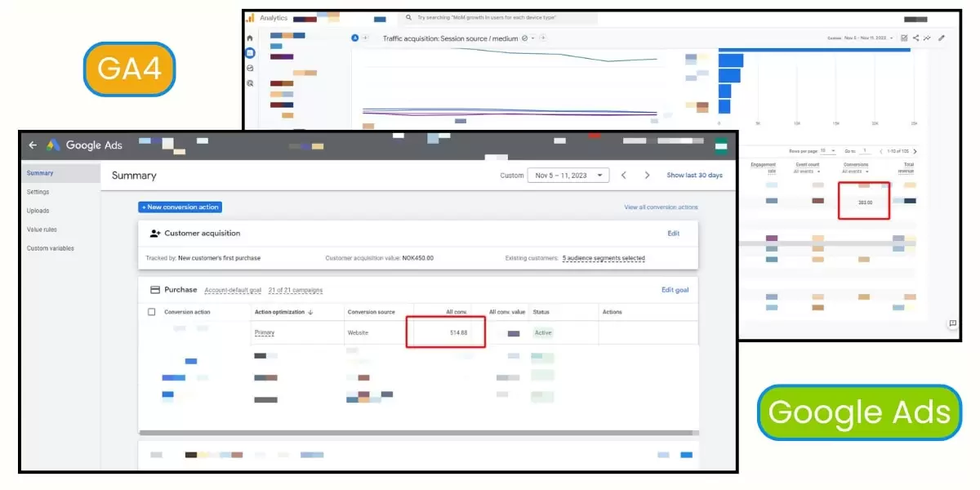This screenshot has height=490, width=980.
Task: Click the feedback chat icon in Analytics
Action: tap(952, 323)
